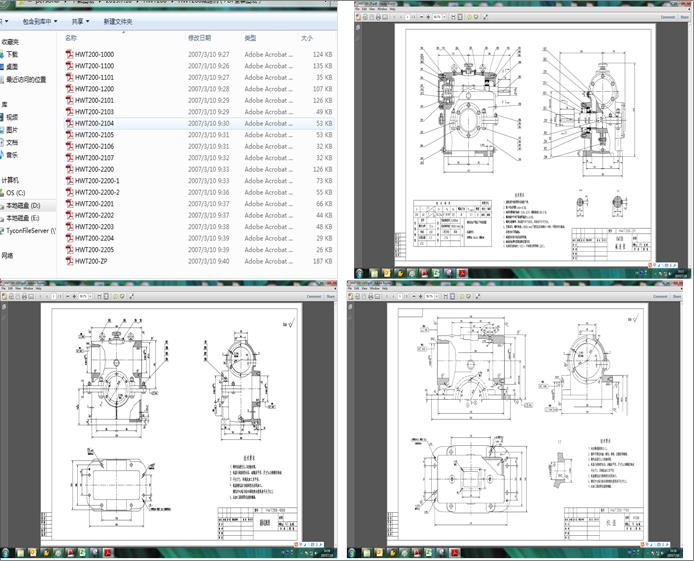Open the 音乐 library

click(x=12, y=155)
